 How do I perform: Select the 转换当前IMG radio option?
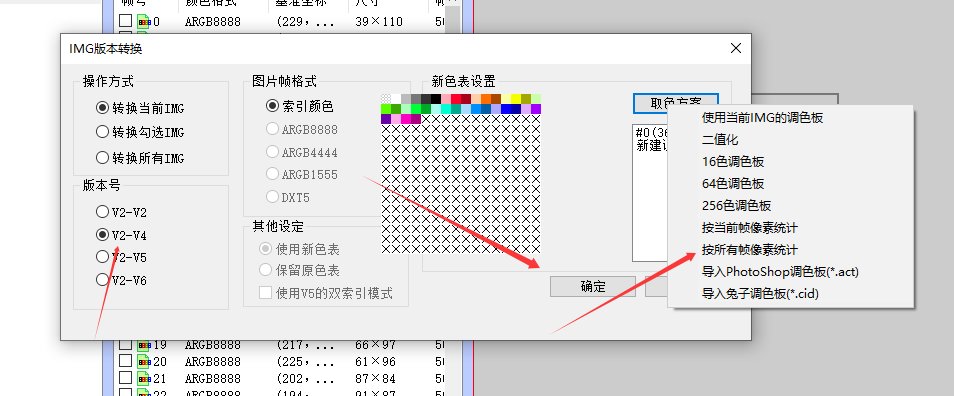pyautogui.click(x=140, y=108)
